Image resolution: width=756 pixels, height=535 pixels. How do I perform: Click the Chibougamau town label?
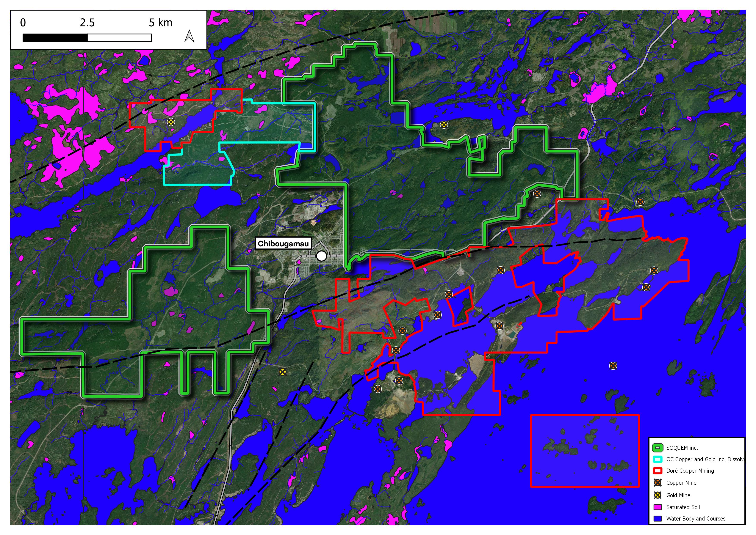coord(283,244)
